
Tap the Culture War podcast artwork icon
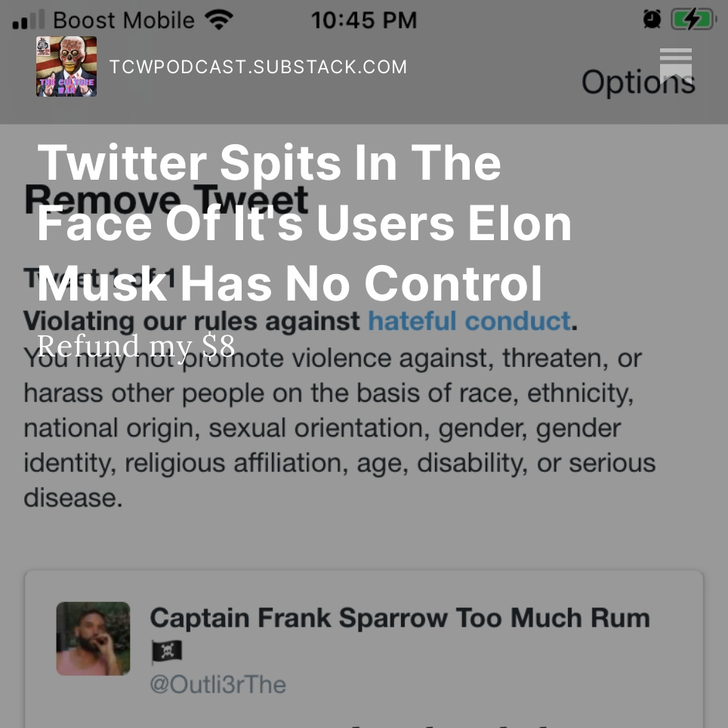click(x=66, y=66)
